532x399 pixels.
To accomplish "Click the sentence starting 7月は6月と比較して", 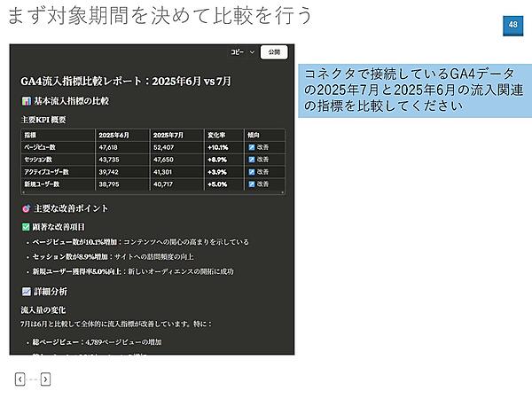I will 116,324.
